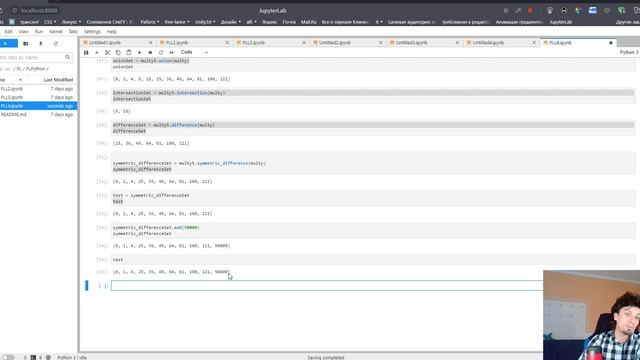Image resolution: width=640 pixels, height=360 pixels.
Task: Open the View menu
Action: pos(24,31)
